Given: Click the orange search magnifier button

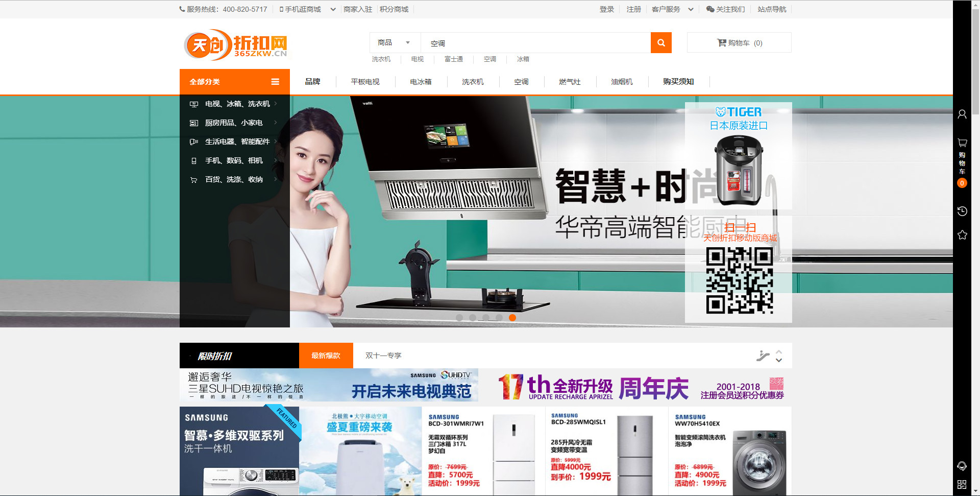Looking at the screenshot, I should click(661, 43).
